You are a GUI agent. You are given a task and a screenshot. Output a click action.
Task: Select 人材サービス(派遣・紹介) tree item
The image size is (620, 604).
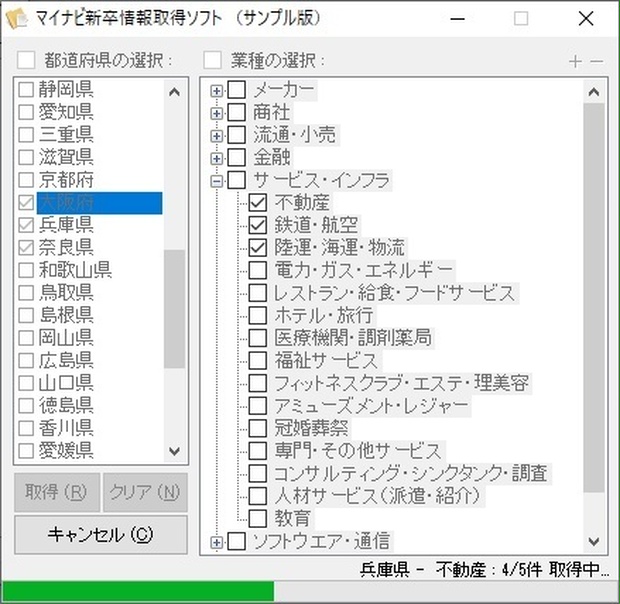pyautogui.click(x=378, y=496)
